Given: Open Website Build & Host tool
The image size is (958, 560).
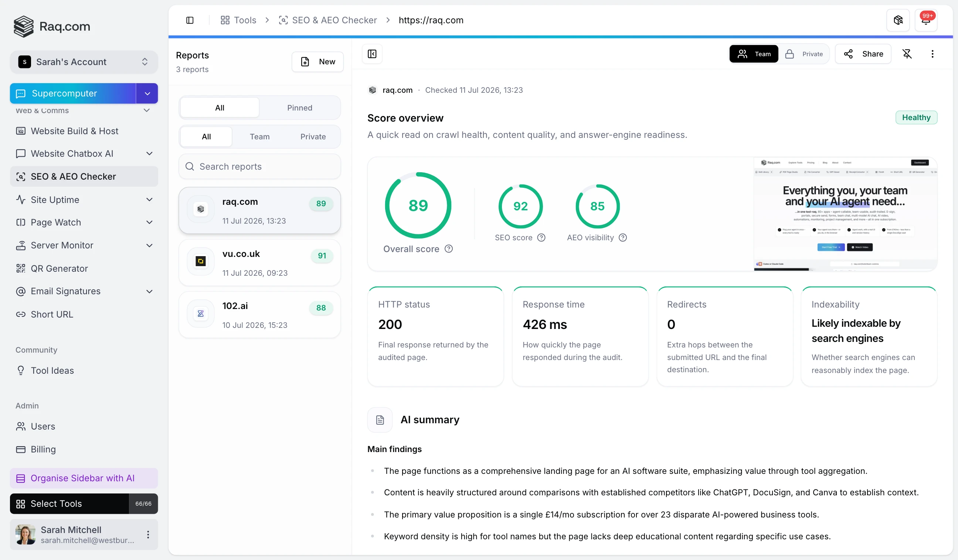Looking at the screenshot, I should click(x=84, y=131).
